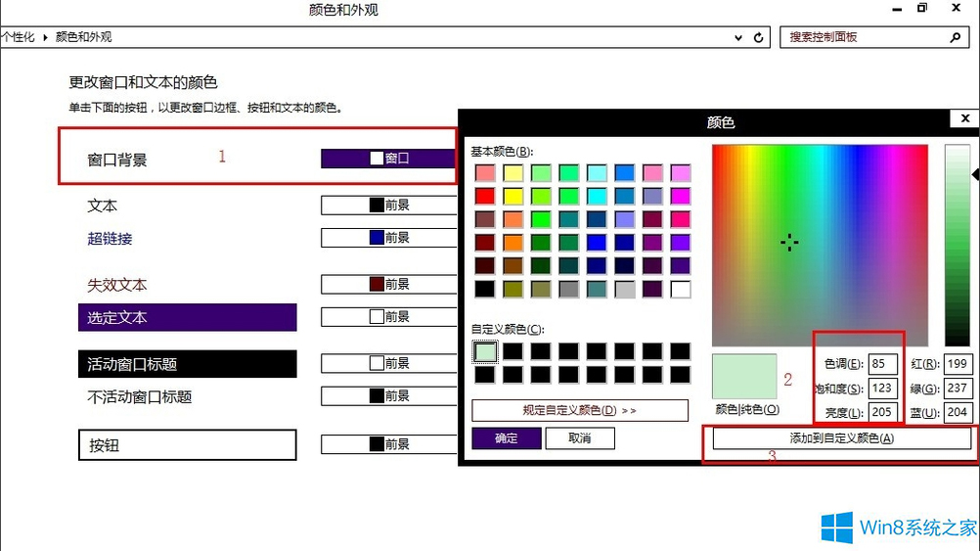Open the 文本 前景 color button

pyautogui.click(x=389, y=206)
